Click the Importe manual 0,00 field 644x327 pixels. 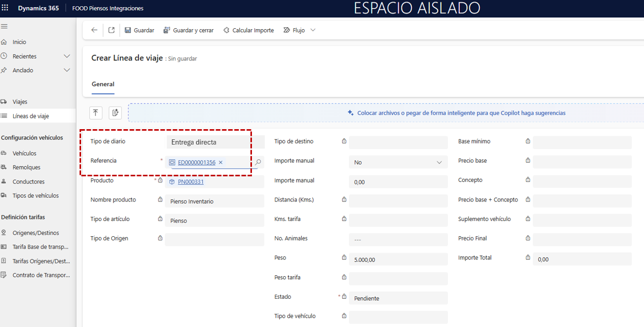[x=398, y=182]
